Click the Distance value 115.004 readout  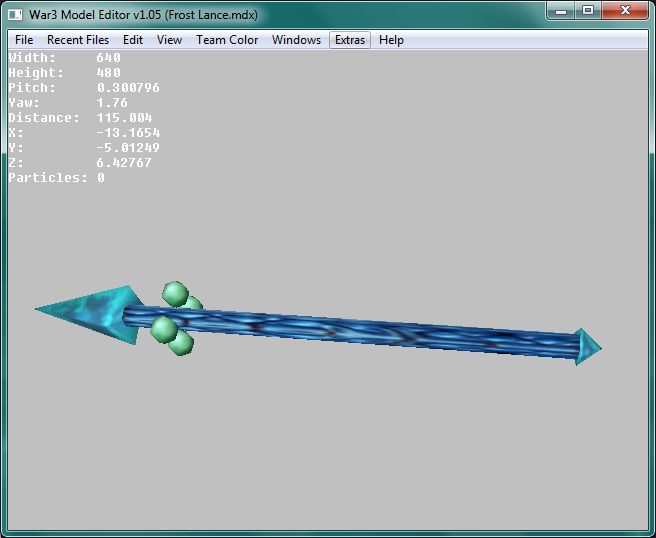124,118
